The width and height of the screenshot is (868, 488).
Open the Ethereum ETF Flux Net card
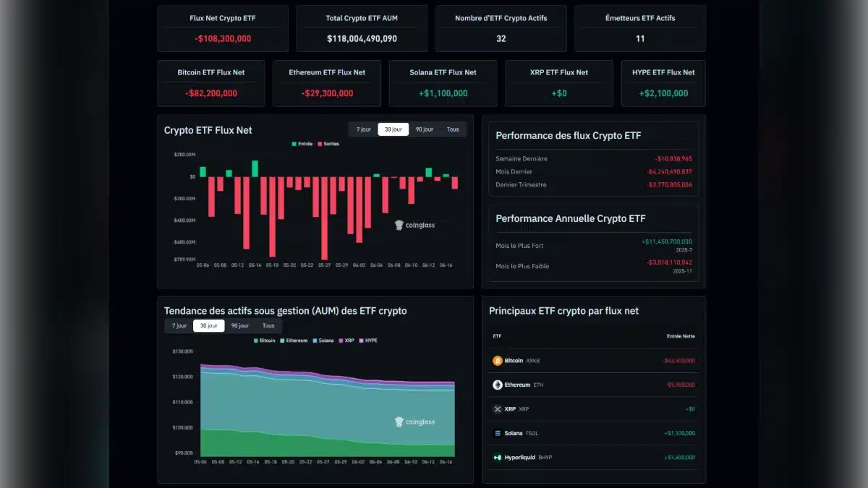coord(327,83)
